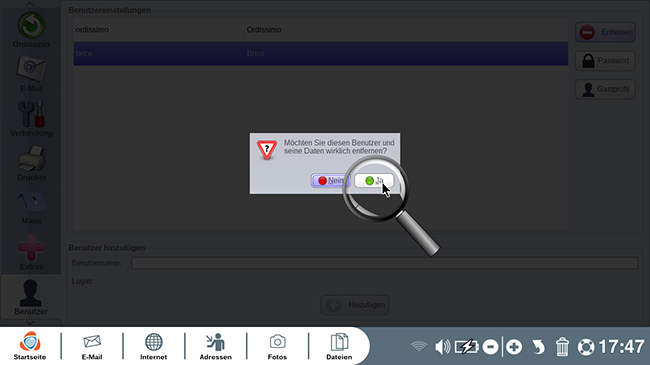The image size is (650, 365).
Task: Click the zoom in plus icon
Action: pos(514,347)
